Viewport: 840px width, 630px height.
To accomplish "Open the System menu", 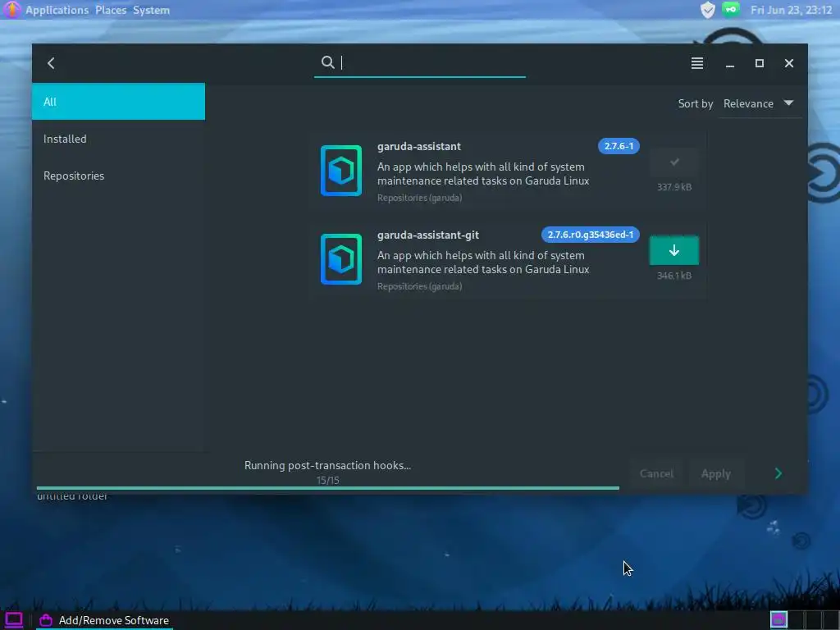I will coord(151,10).
